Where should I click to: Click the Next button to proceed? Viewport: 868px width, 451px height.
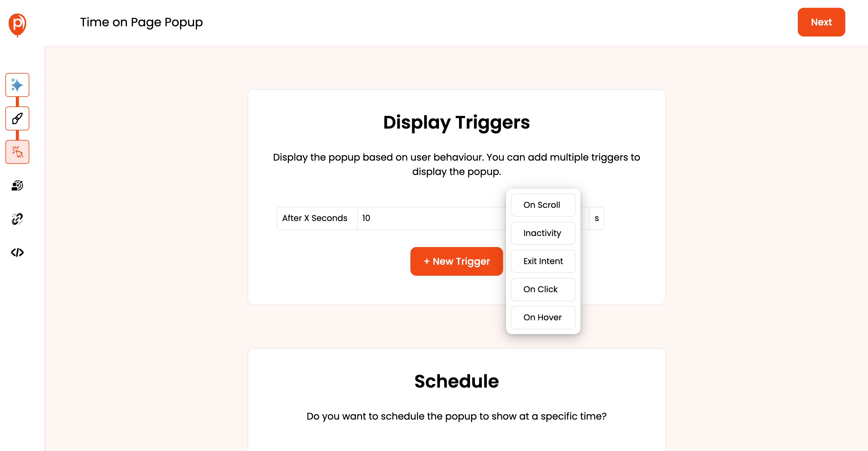tap(821, 22)
